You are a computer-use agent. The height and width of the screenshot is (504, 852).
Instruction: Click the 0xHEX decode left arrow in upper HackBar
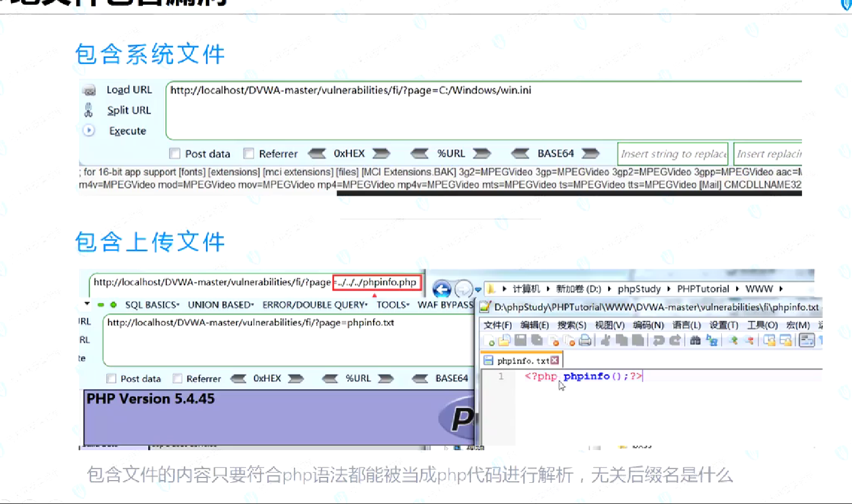coord(317,153)
